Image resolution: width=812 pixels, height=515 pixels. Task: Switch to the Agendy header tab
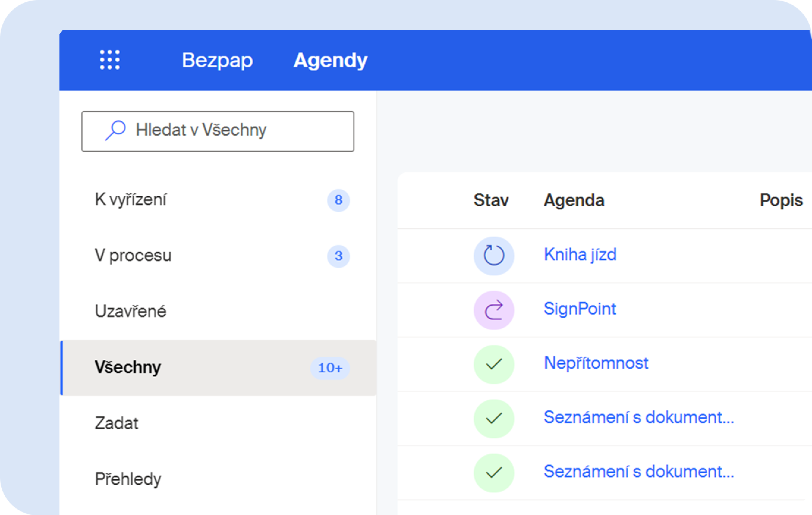(x=331, y=60)
